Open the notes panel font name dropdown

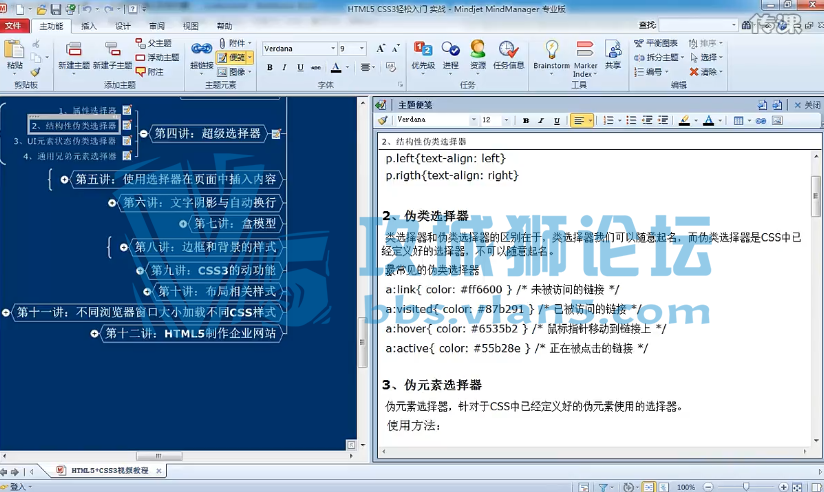click(x=473, y=120)
